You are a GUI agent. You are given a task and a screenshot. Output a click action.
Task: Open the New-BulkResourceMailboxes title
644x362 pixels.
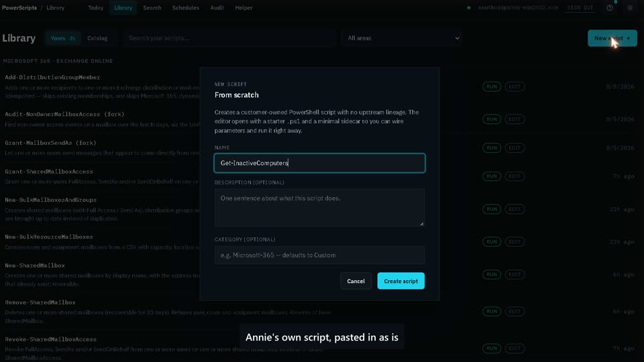49,237
